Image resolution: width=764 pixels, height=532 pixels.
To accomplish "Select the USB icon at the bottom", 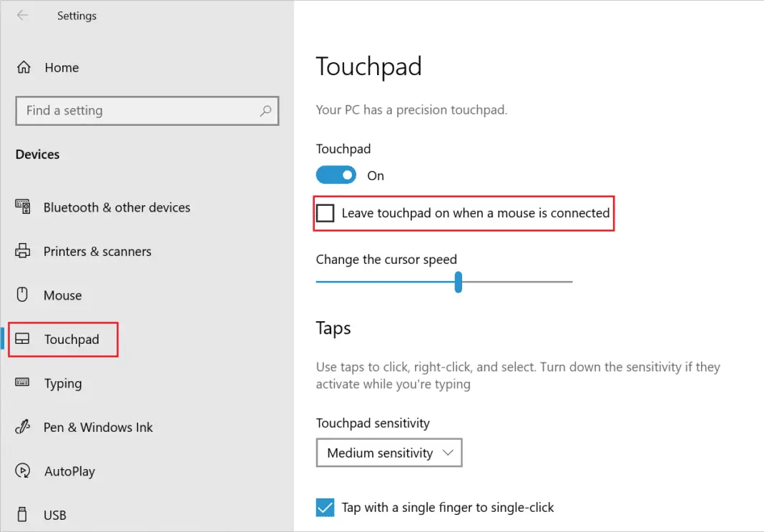I will point(24,514).
